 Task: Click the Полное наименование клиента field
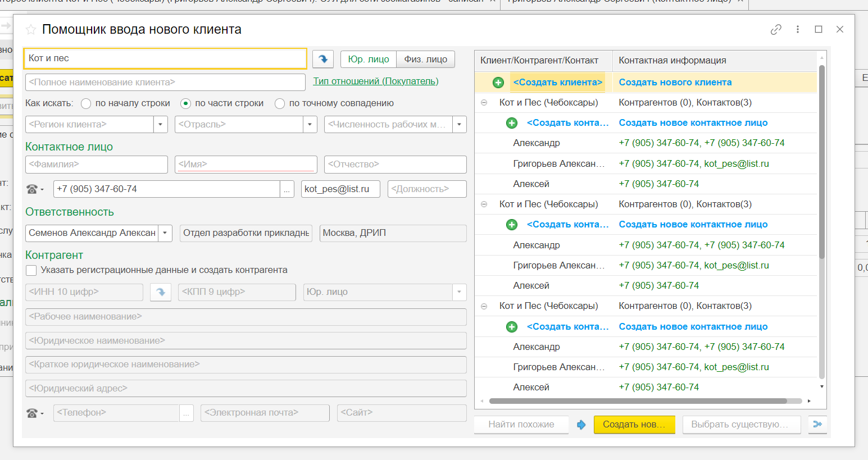[x=165, y=83]
